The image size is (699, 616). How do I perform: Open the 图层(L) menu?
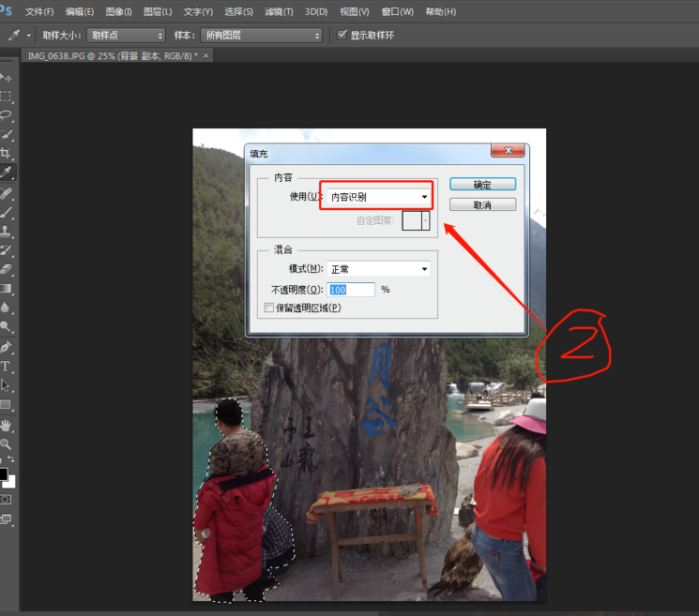pyautogui.click(x=158, y=11)
